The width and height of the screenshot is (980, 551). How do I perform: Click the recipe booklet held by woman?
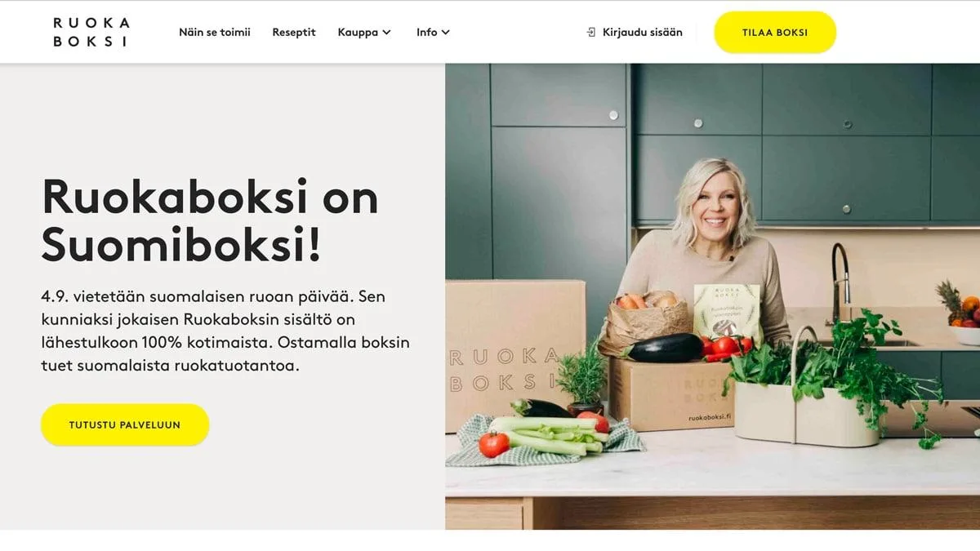pos(726,313)
